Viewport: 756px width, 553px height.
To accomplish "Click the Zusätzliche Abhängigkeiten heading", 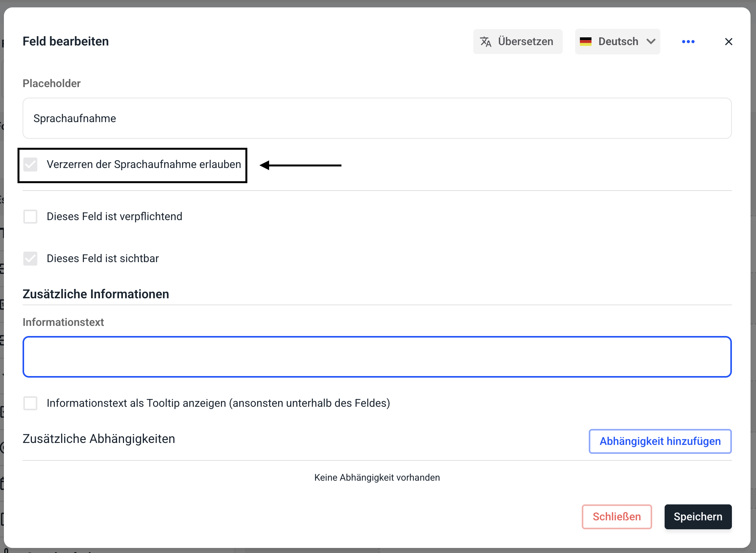I will coord(99,439).
